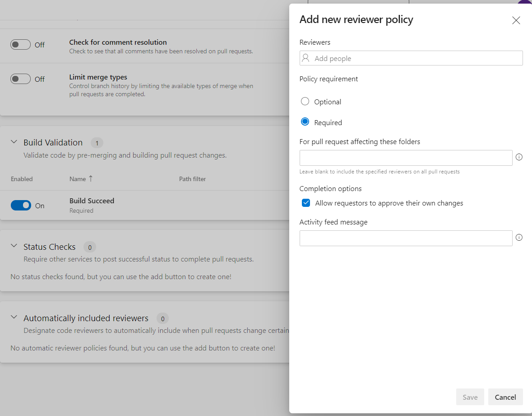
Task: Click the Path filter column header
Action: [x=192, y=179]
